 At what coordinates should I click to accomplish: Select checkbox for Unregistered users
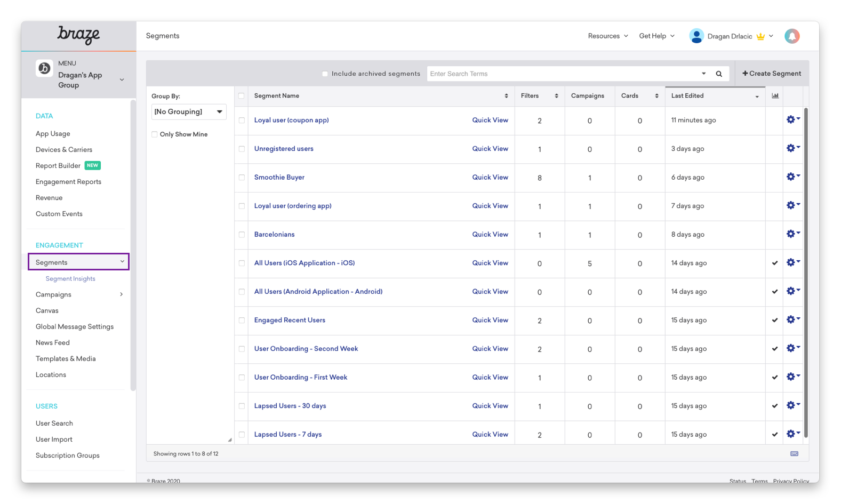click(x=242, y=149)
